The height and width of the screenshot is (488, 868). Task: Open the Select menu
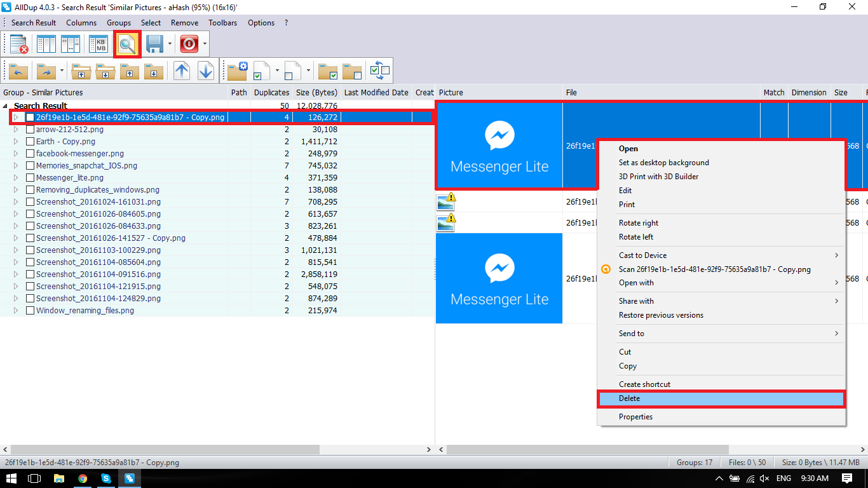pyautogui.click(x=151, y=23)
